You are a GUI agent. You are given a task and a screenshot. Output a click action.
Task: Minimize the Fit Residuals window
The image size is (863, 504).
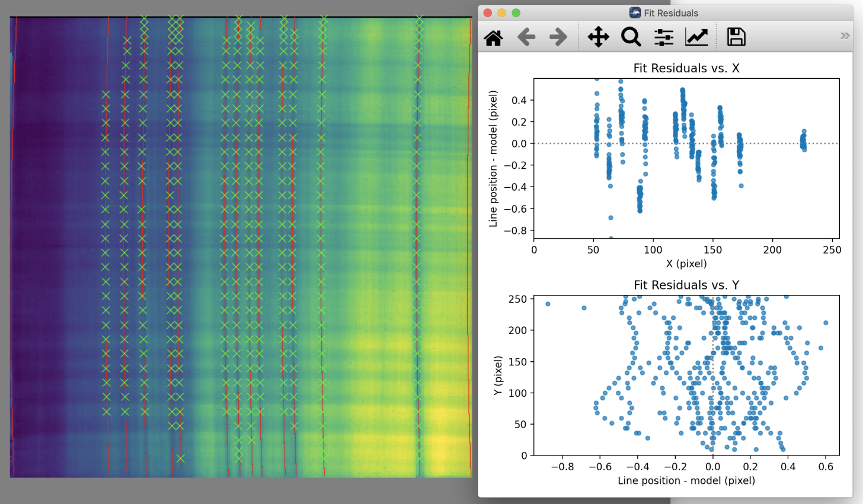pyautogui.click(x=501, y=12)
